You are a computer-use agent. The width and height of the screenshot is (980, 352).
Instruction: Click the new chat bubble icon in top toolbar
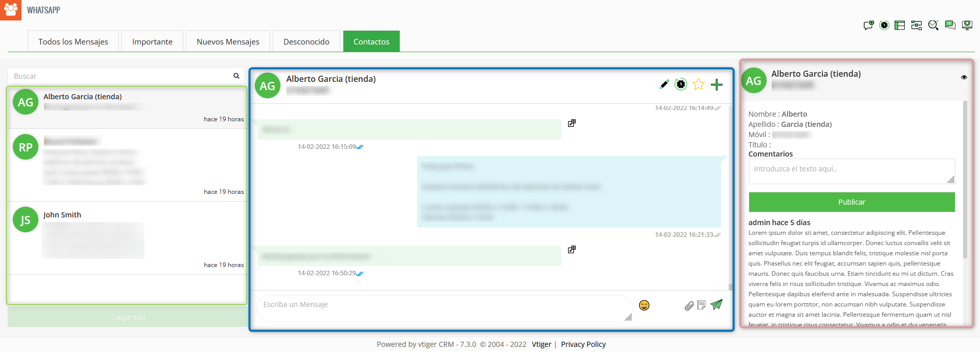coord(868,26)
